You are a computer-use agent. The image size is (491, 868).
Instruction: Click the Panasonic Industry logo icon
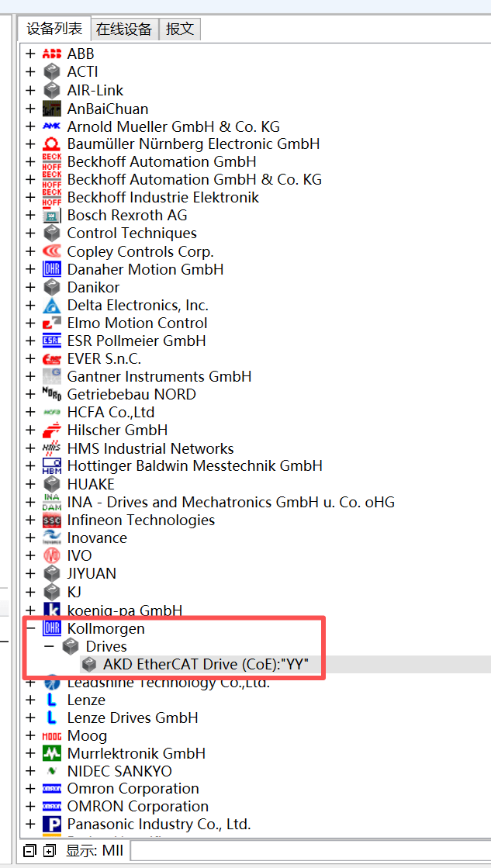coord(51,824)
